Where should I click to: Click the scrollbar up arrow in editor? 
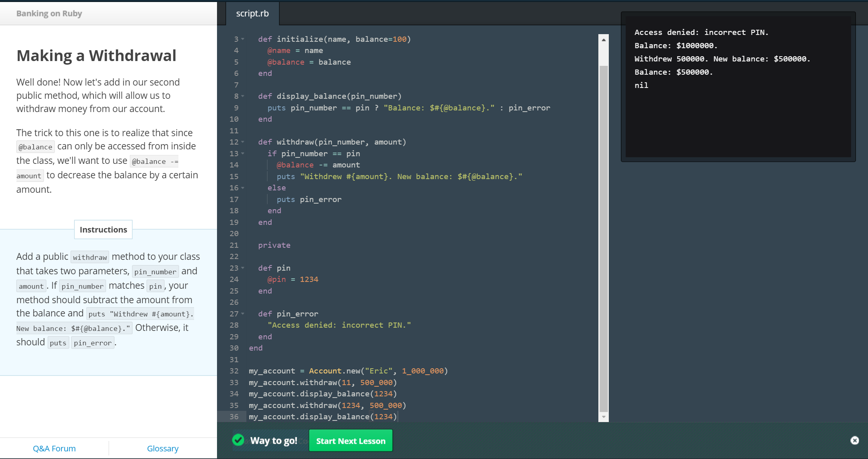[x=604, y=40]
